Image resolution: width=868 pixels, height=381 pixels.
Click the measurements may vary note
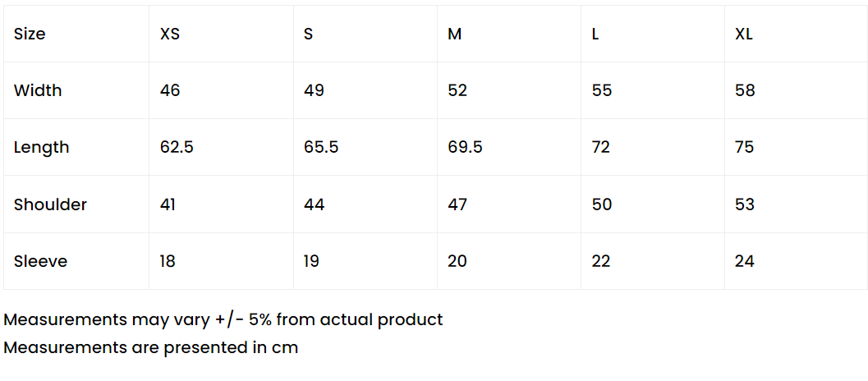(223, 319)
